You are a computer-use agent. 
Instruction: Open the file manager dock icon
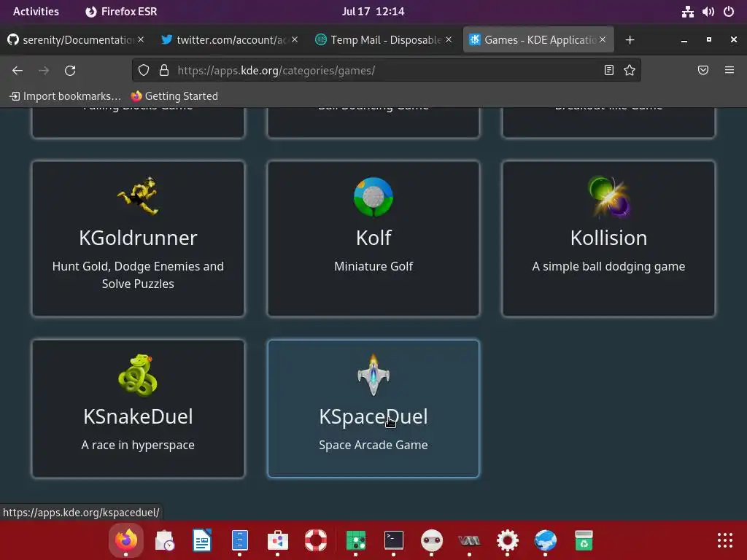pos(239,540)
